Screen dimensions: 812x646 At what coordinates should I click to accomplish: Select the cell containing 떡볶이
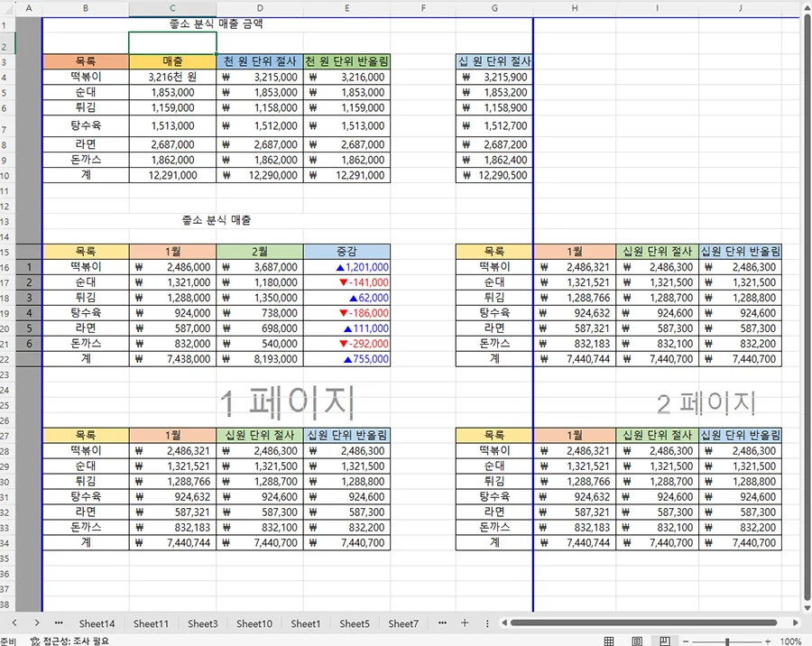[x=85, y=77]
